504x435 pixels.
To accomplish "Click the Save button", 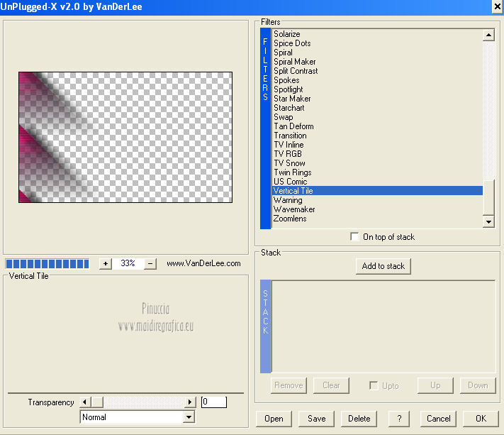I will click(x=316, y=419).
